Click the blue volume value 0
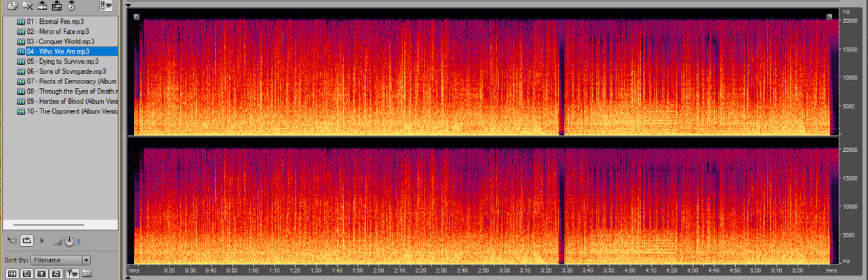Image resolution: width=868 pixels, height=280 pixels. 79,241
